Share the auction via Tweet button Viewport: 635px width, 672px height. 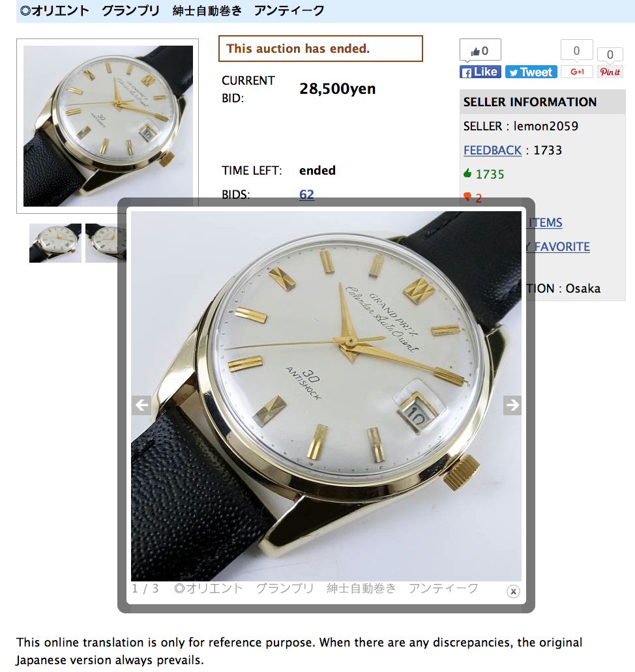tap(531, 72)
